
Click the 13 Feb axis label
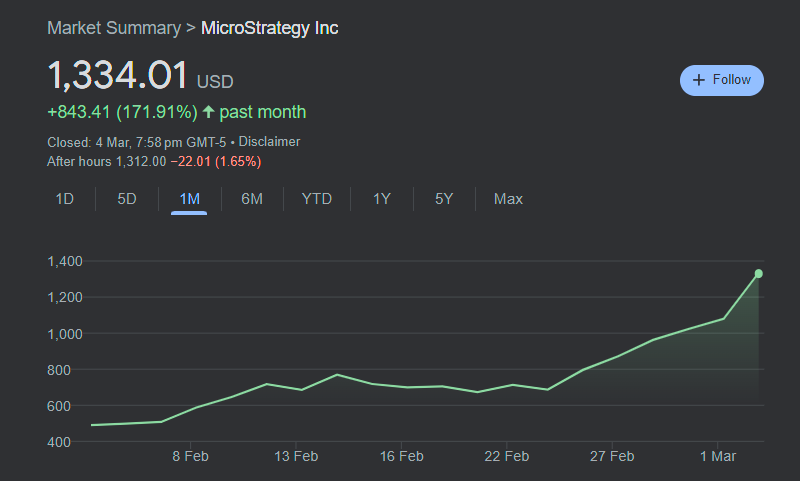click(296, 456)
